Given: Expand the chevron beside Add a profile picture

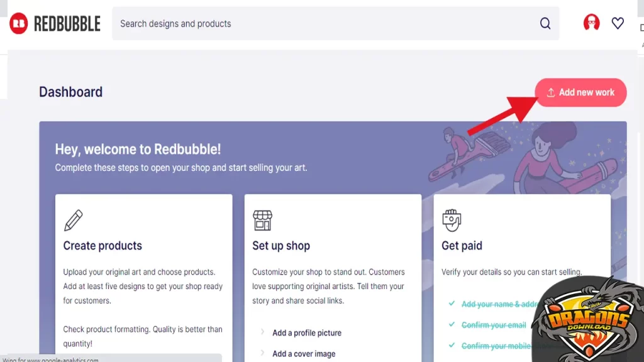Looking at the screenshot, I should tap(262, 332).
